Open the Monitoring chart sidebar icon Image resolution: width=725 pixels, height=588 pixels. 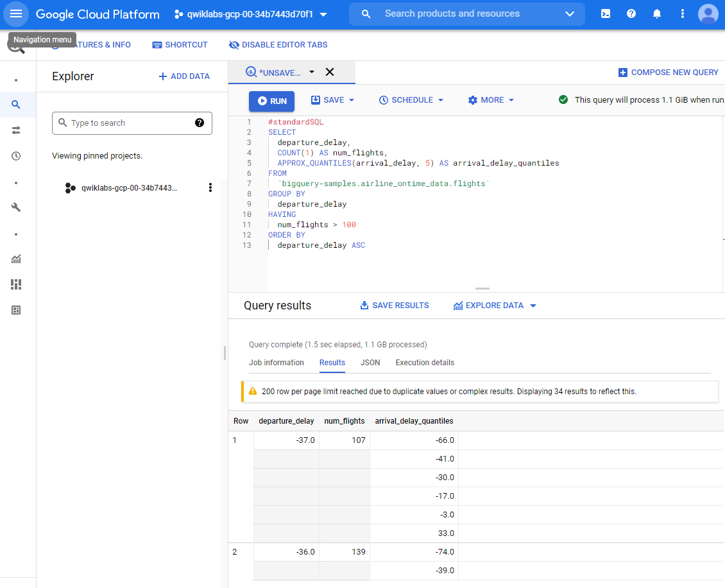16,259
